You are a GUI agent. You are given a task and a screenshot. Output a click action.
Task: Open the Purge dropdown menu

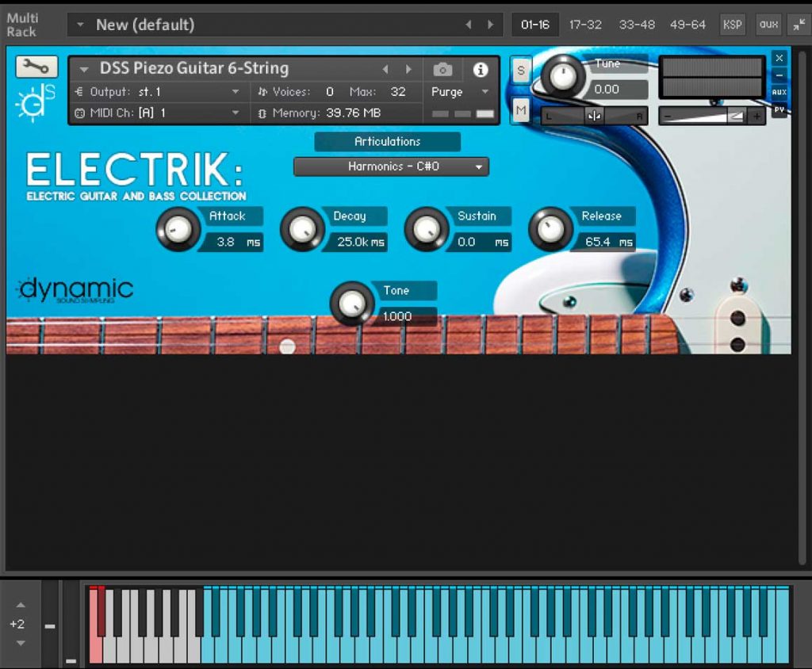pyautogui.click(x=485, y=92)
